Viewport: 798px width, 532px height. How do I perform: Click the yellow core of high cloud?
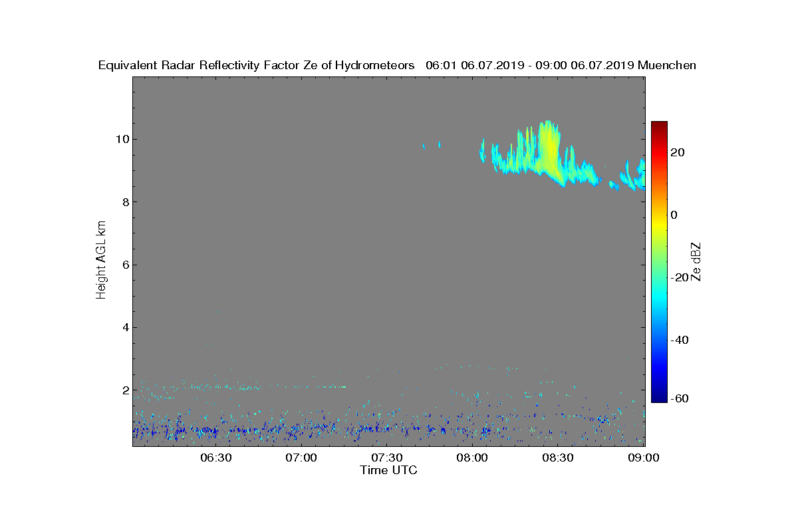point(548,150)
